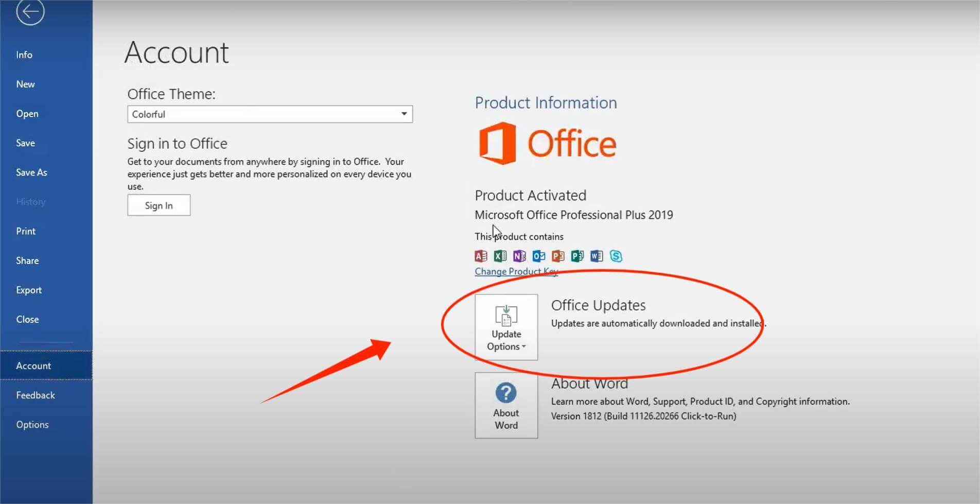
Task: Click the Skype icon
Action: coord(616,256)
